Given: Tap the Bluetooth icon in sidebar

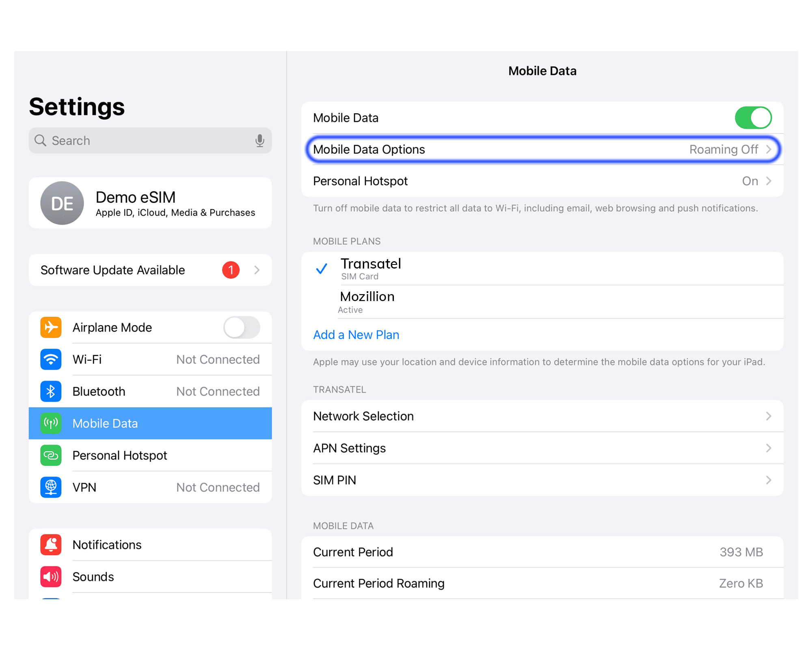Looking at the screenshot, I should click(51, 391).
